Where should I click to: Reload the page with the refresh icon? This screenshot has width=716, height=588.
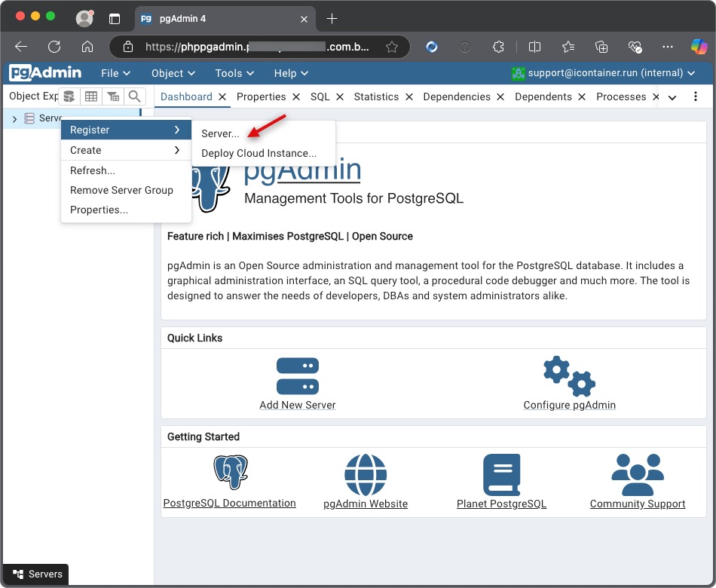point(54,47)
